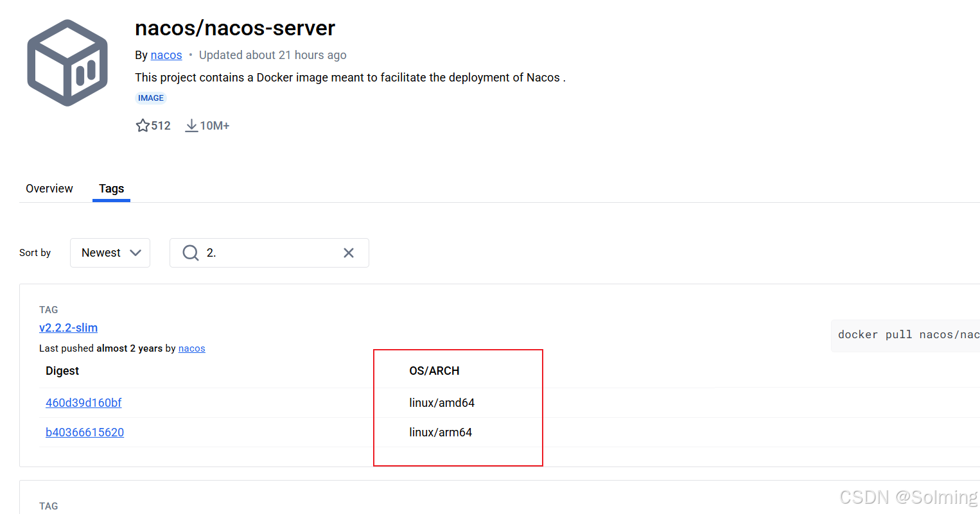Click the download icon next to 10M+
The width and height of the screenshot is (980, 514).
click(x=191, y=125)
